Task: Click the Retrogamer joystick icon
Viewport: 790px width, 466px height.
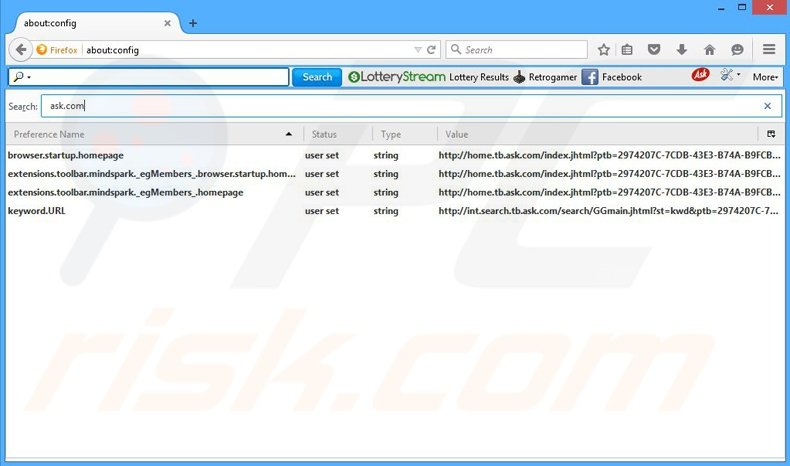Action: (519, 77)
